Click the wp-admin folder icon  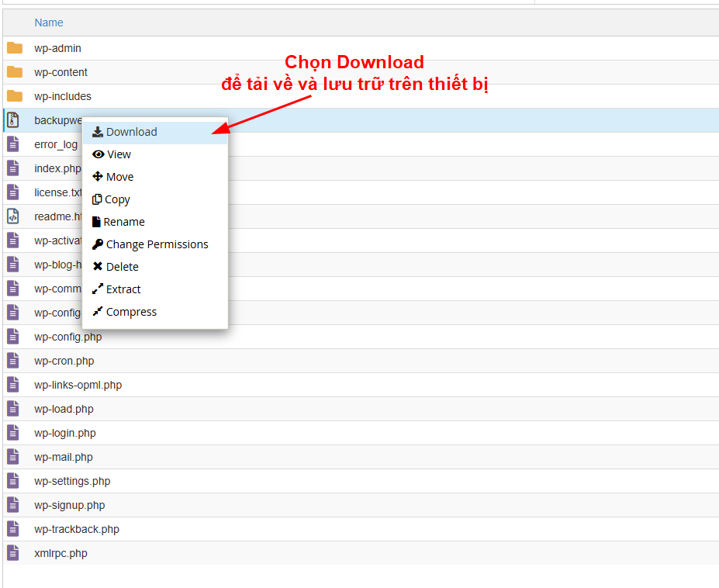tap(15, 47)
